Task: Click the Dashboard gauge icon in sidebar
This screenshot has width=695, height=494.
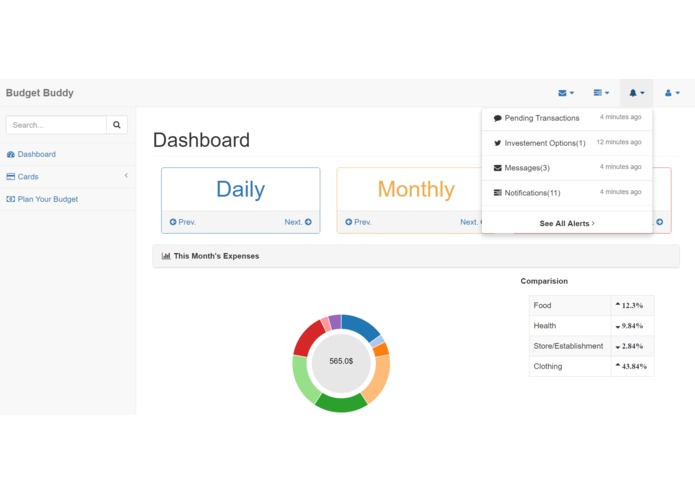Action: (x=11, y=154)
